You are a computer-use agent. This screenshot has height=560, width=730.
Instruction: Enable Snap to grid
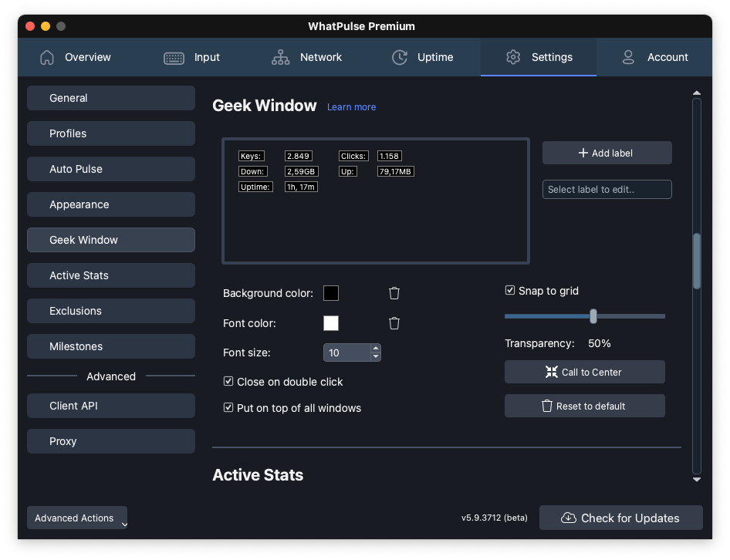[x=510, y=291]
